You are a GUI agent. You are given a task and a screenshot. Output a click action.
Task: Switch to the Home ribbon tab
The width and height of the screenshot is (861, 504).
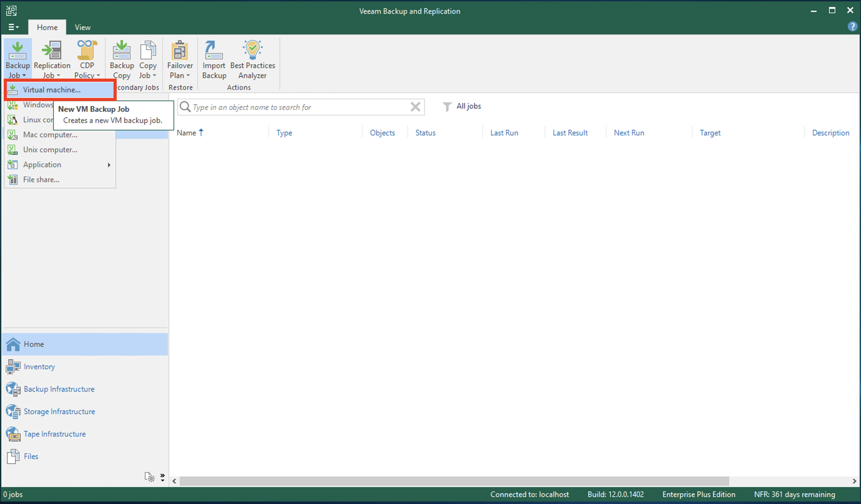(47, 27)
